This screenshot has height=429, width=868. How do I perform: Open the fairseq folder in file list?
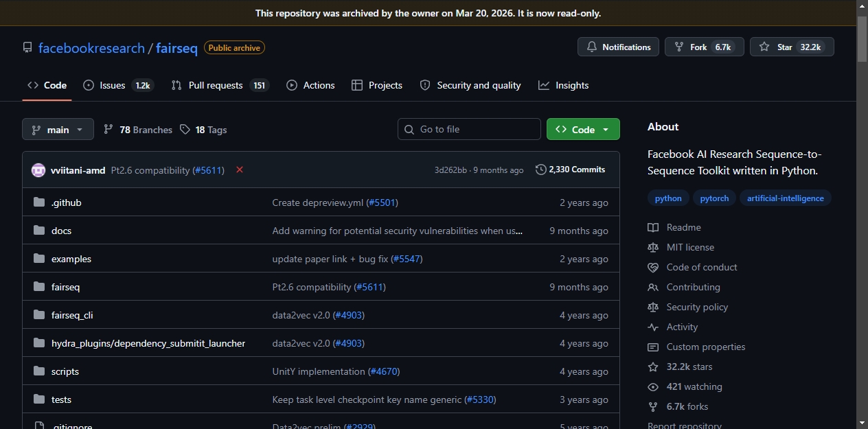click(65, 287)
